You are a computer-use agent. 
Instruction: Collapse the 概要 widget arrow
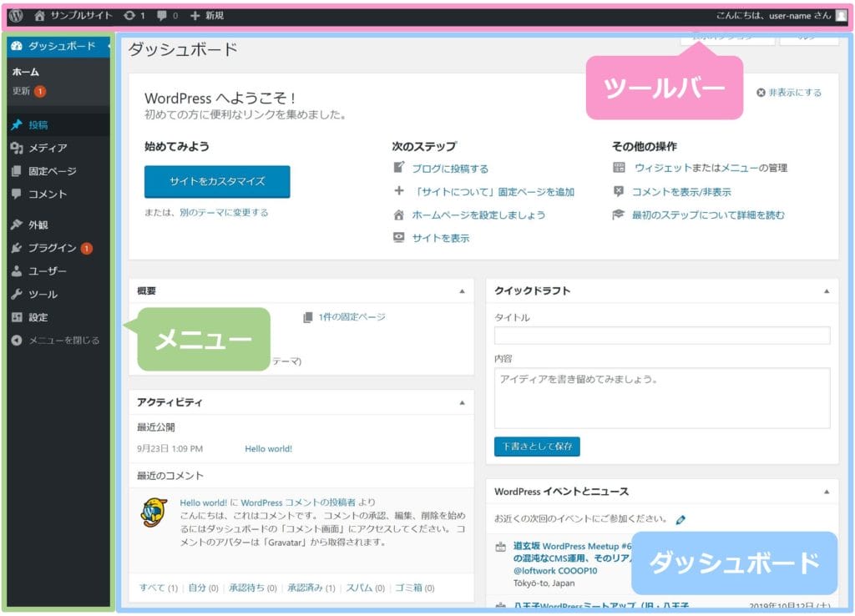pyautogui.click(x=463, y=291)
